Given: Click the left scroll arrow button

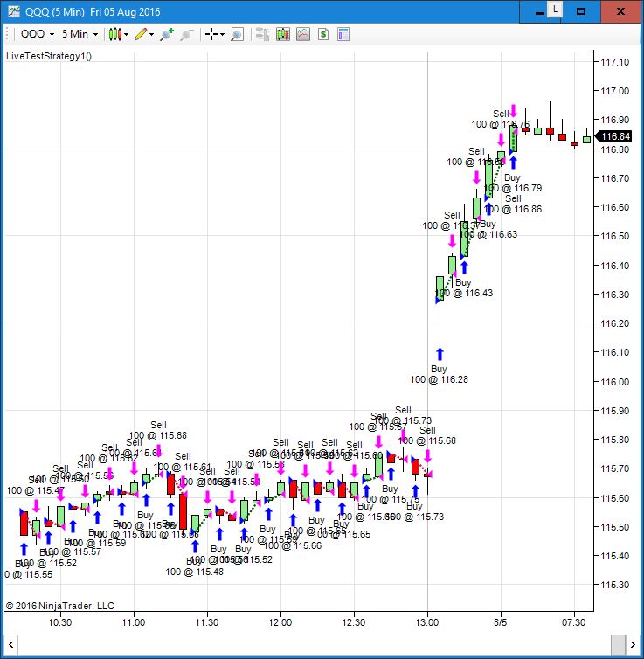Looking at the screenshot, I should pyautogui.click(x=10, y=644).
